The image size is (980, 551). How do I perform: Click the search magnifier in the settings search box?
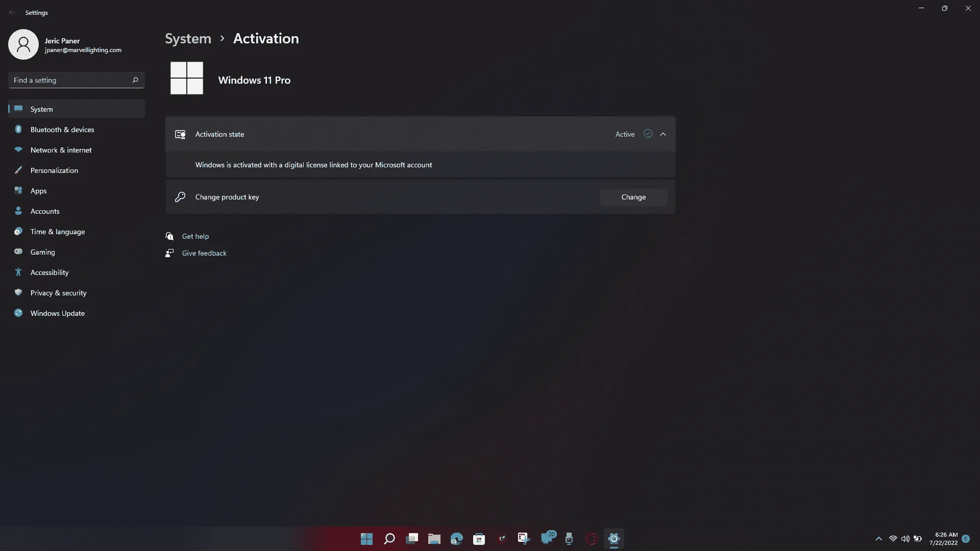click(135, 80)
